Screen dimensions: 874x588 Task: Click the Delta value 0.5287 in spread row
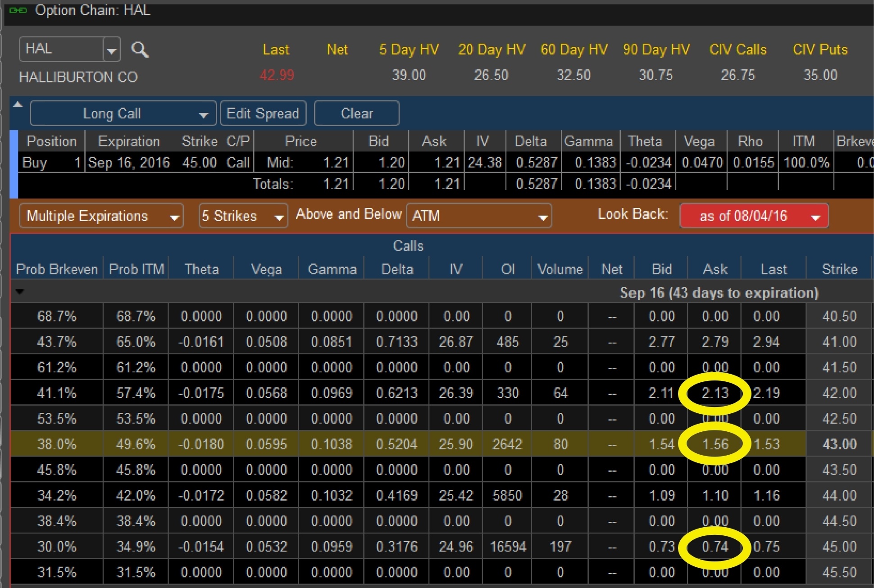[x=537, y=163]
